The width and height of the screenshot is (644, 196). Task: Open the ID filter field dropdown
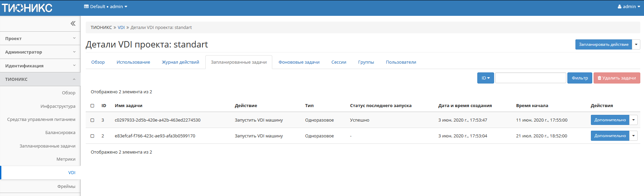pos(485,78)
